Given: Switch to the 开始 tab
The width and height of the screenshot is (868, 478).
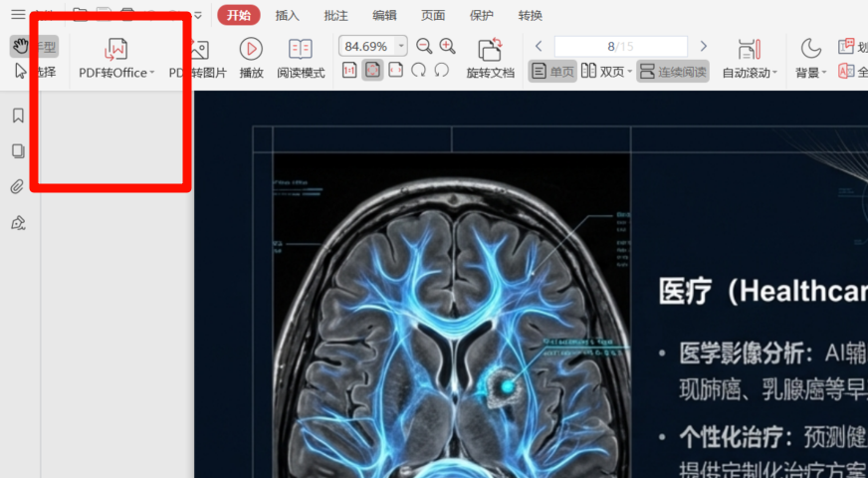Looking at the screenshot, I should click(239, 16).
